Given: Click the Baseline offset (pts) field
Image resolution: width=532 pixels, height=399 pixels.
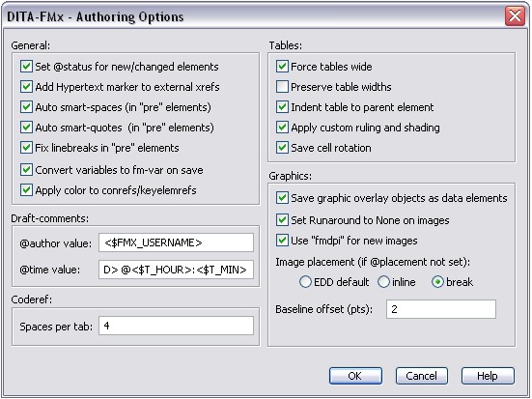Looking at the screenshot, I should [441, 309].
